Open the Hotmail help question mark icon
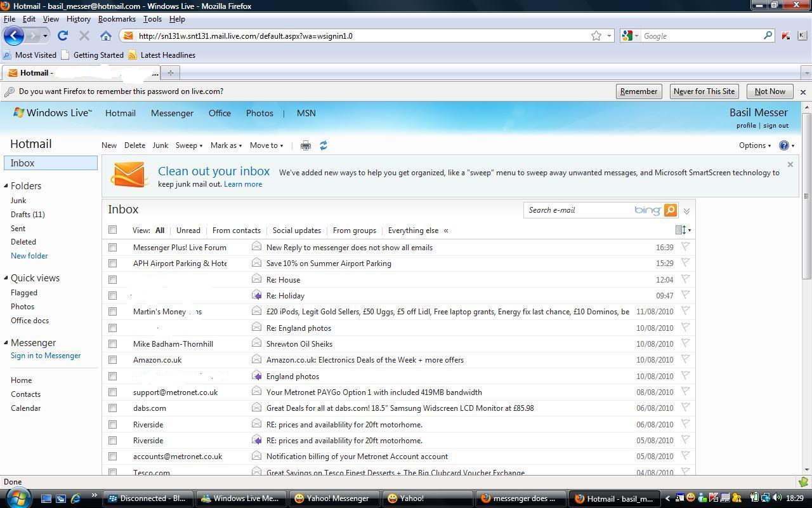 click(784, 145)
